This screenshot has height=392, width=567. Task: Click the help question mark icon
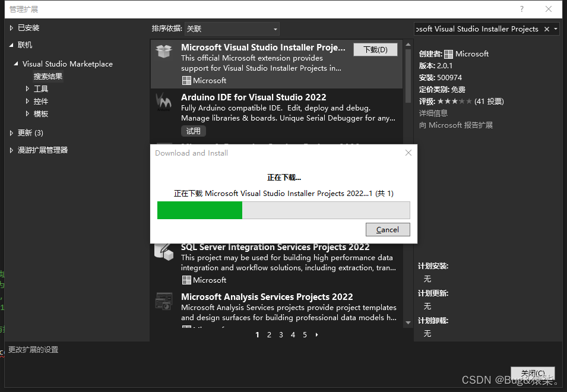521,9
